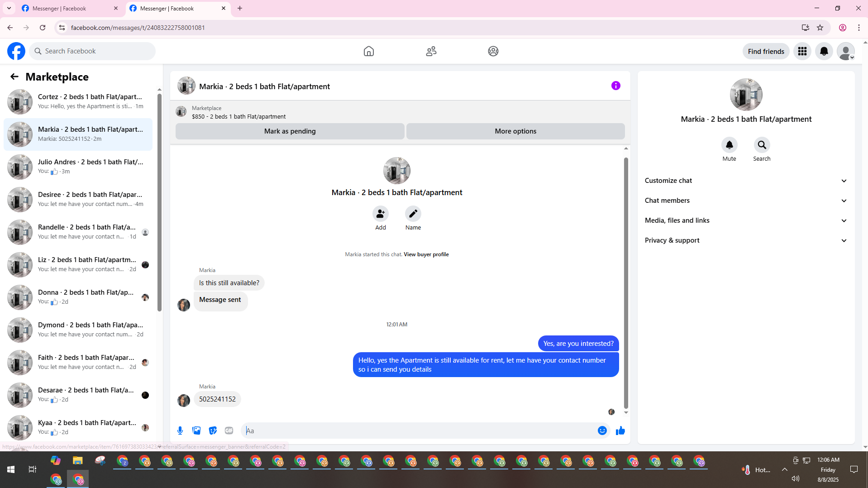Mute this chat with the bell icon
The image size is (868, 488).
(x=730, y=145)
